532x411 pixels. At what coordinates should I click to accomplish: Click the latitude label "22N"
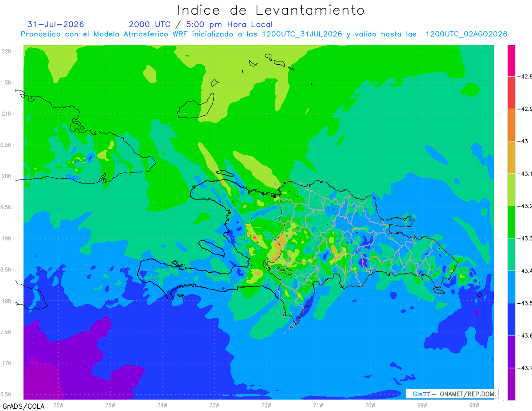(x=8, y=51)
